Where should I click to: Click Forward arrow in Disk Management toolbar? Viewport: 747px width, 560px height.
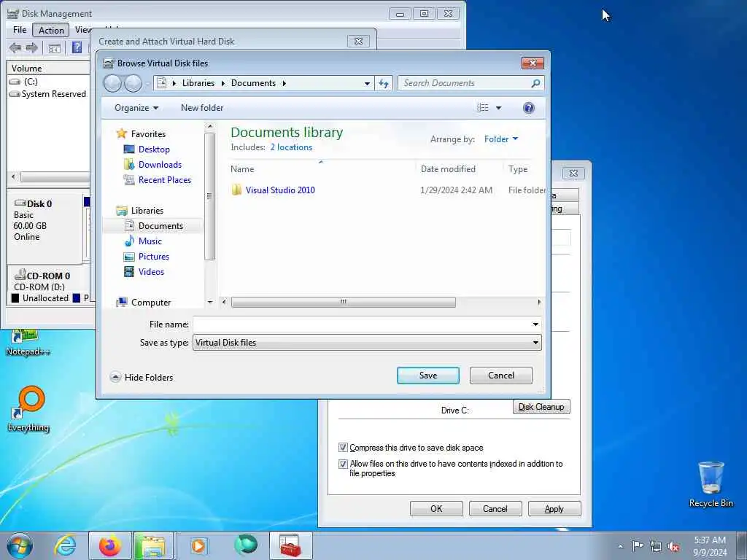tap(32, 47)
